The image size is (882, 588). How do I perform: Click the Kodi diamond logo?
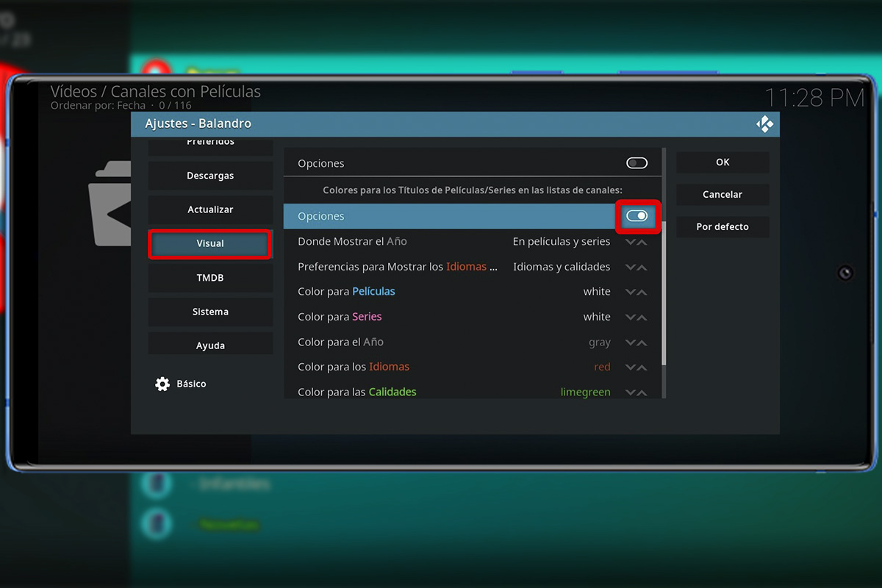click(765, 123)
